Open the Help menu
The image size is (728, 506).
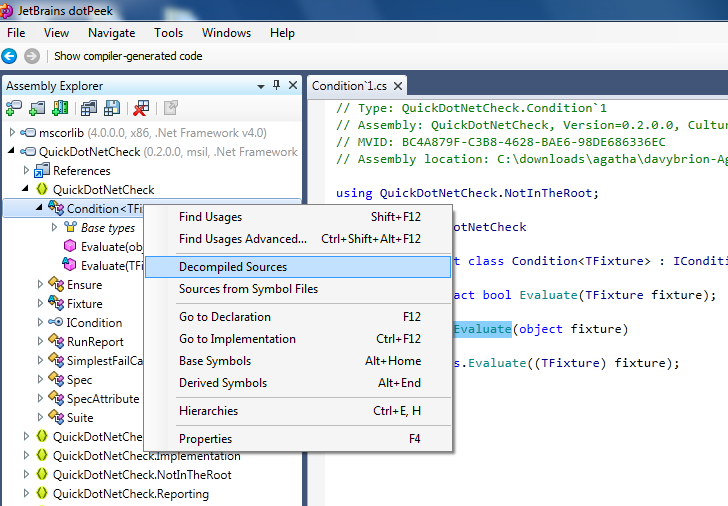pos(282,33)
